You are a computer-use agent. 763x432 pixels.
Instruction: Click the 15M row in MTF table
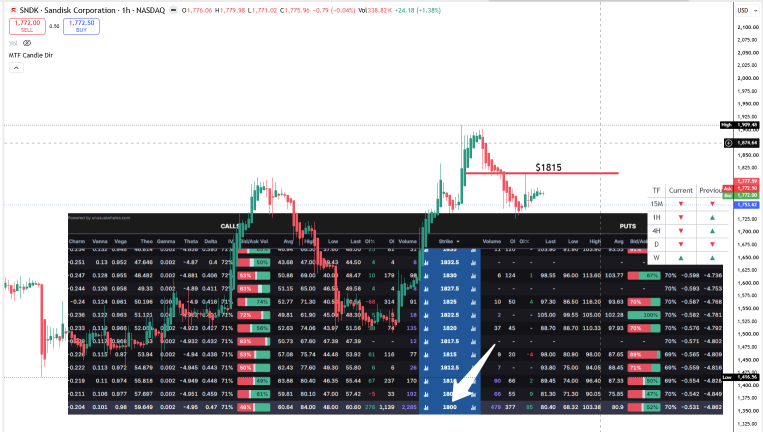[x=687, y=204]
